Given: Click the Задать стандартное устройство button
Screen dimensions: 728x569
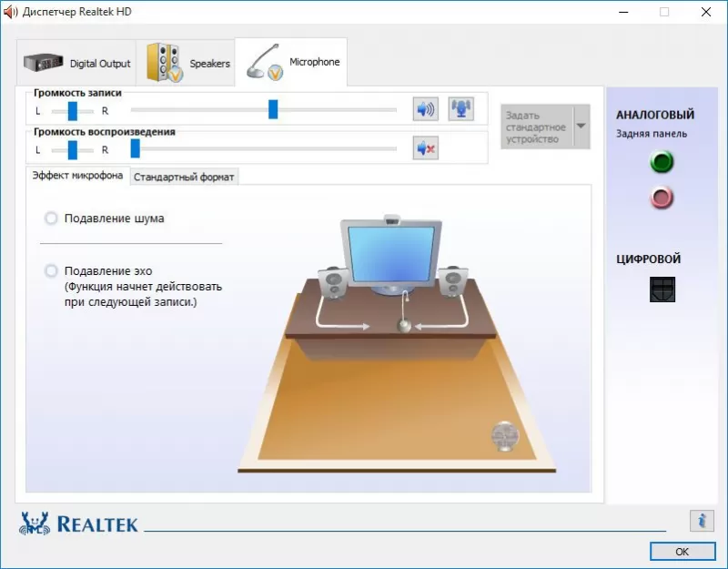Looking at the screenshot, I should coord(537,127).
